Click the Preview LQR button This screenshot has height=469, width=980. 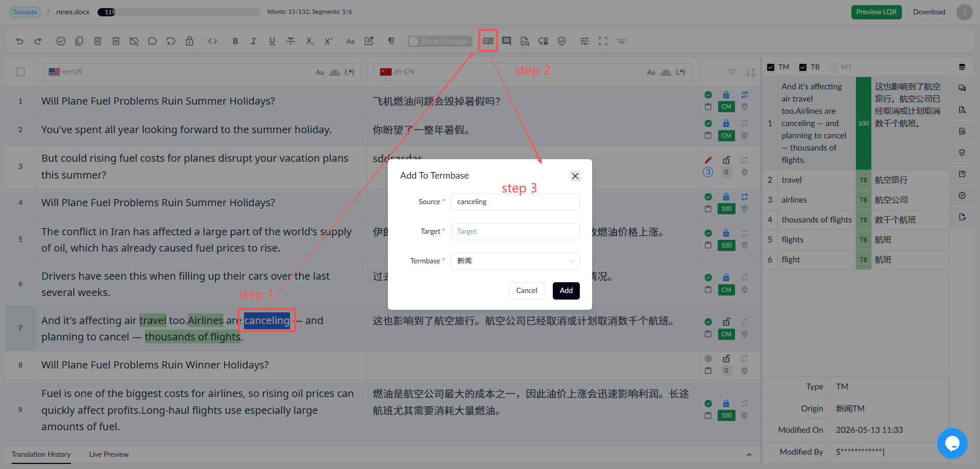pyautogui.click(x=876, y=12)
